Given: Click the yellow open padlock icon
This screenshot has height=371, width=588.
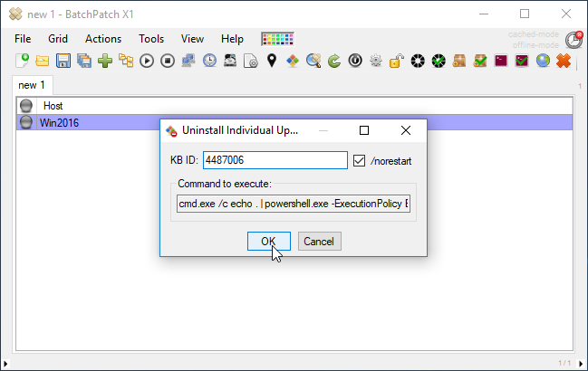Looking at the screenshot, I should tap(397, 61).
